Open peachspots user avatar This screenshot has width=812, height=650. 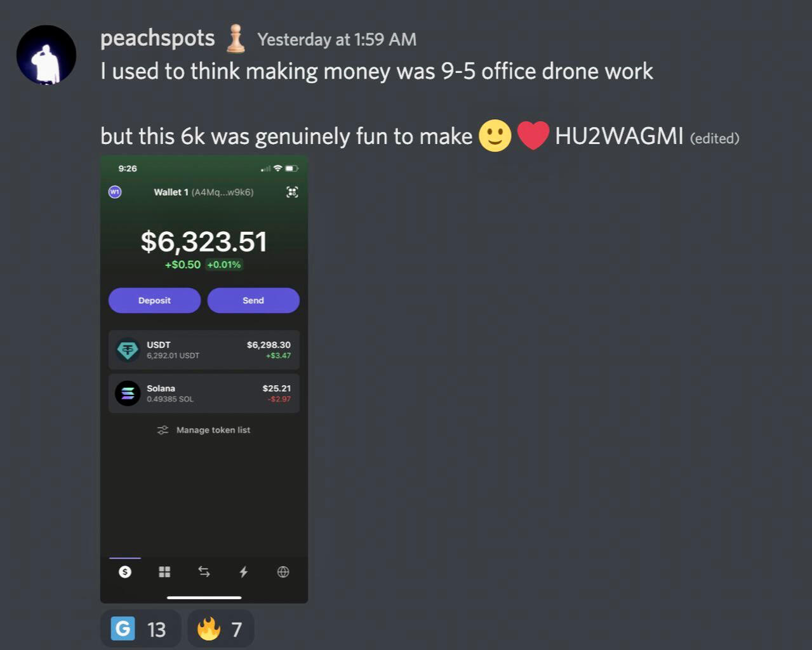tap(46, 55)
